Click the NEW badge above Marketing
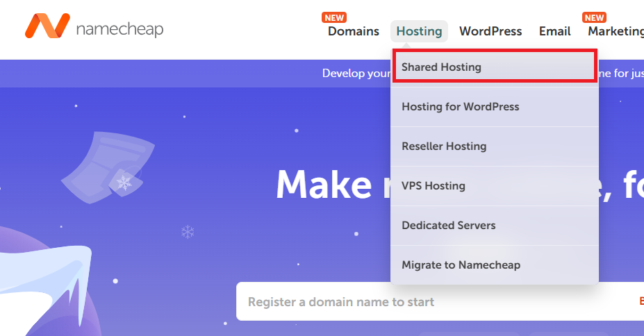The image size is (644, 336). (x=594, y=17)
